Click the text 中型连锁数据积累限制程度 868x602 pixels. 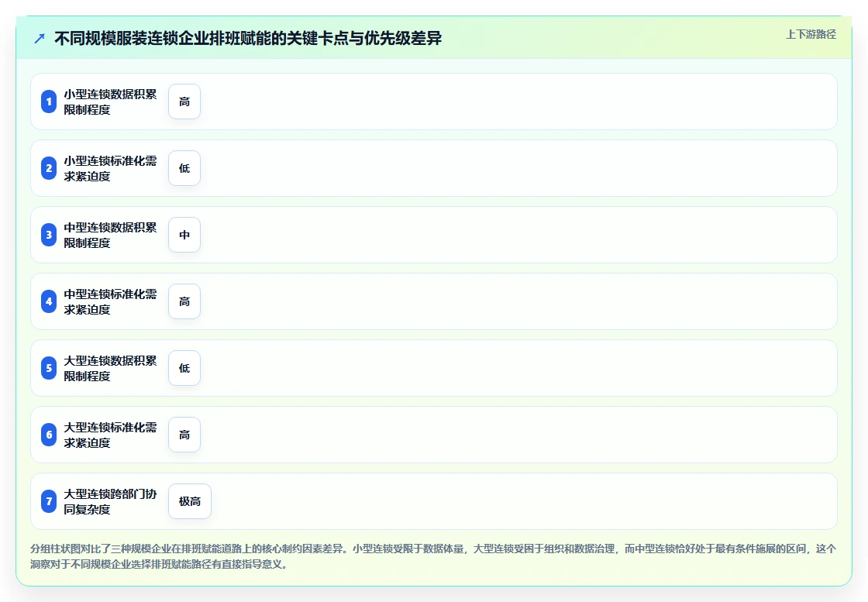click(110, 236)
